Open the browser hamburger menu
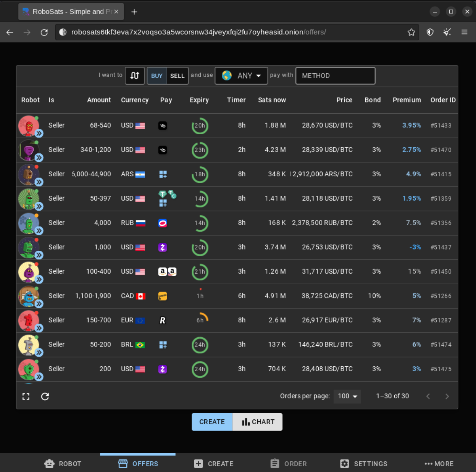The height and width of the screenshot is (472, 476). point(464,32)
